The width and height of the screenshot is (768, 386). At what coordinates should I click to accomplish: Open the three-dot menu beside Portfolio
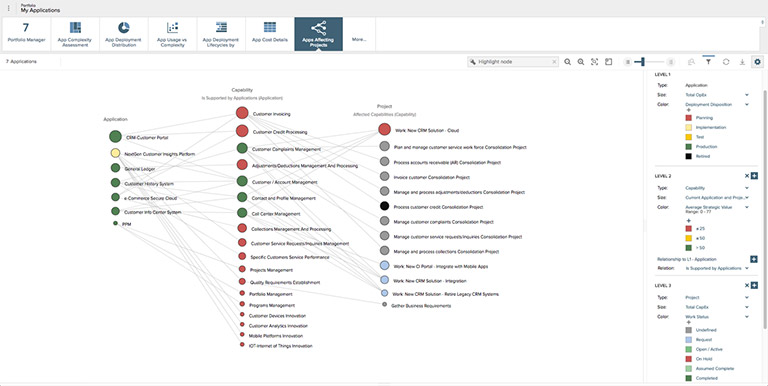pos(8,8)
